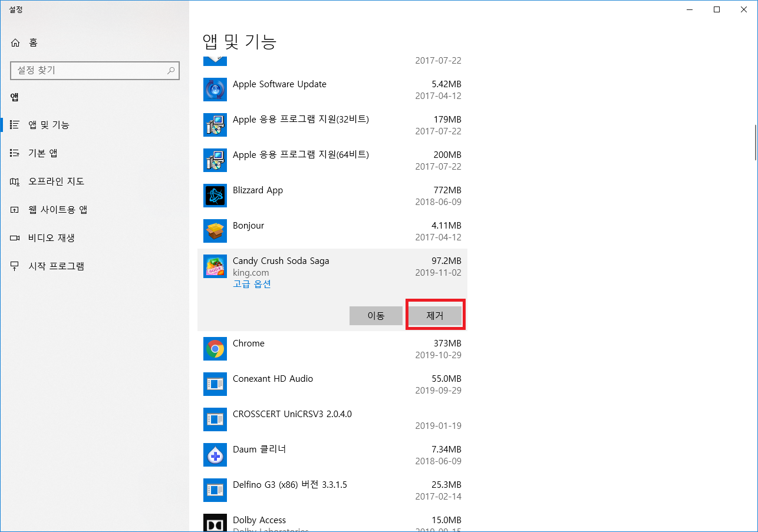Click the Apps & features list icon
The height and width of the screenshot is (532, 758).
click(x=15, y=125)
